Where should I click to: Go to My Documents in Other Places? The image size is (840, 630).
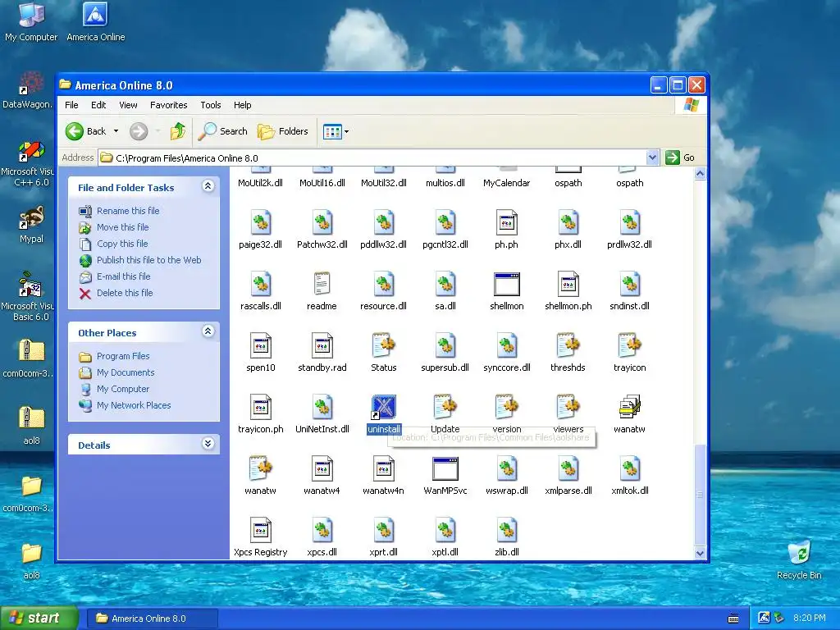click(126, 372)
